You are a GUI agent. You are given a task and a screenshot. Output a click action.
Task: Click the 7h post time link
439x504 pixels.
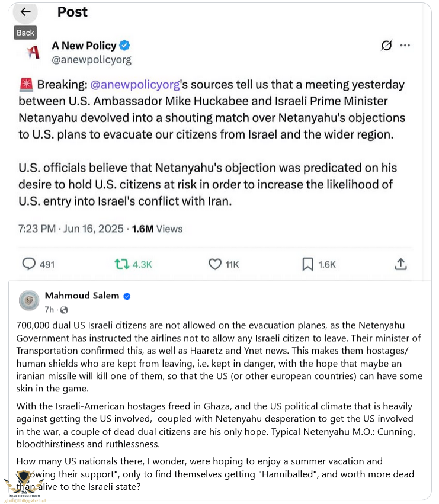[49, 310]
